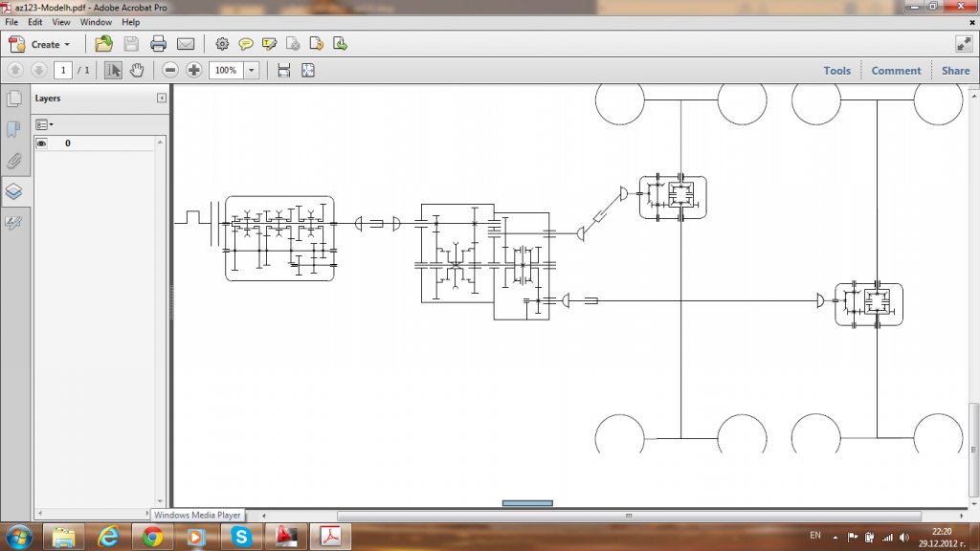Open the Attachments paperclip panel
980x551 pixels.
14,160
